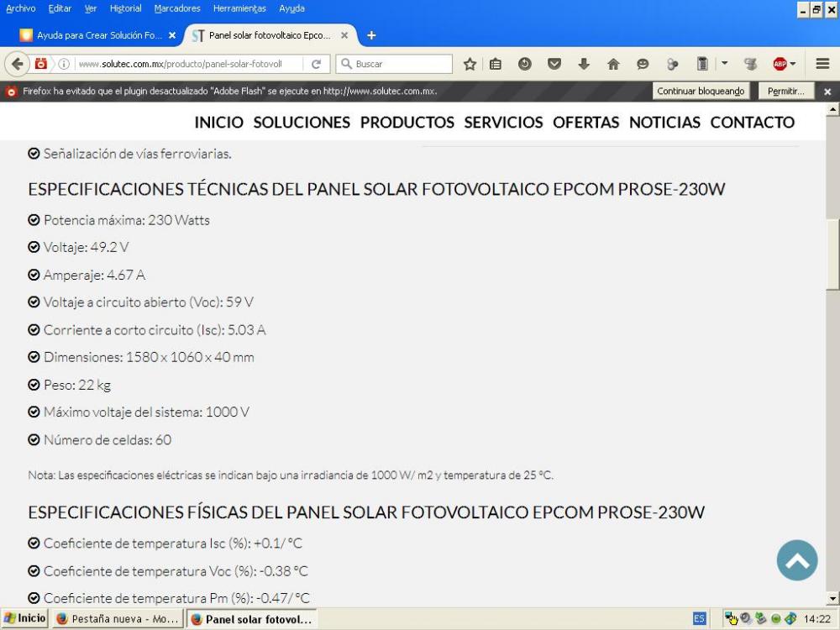Click the Safely Remove Hardware tray icon

(761, 619)
